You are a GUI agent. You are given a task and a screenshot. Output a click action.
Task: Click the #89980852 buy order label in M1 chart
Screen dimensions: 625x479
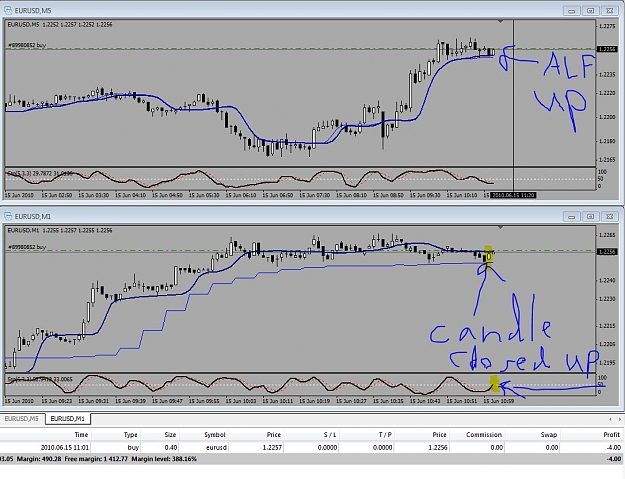27,247
